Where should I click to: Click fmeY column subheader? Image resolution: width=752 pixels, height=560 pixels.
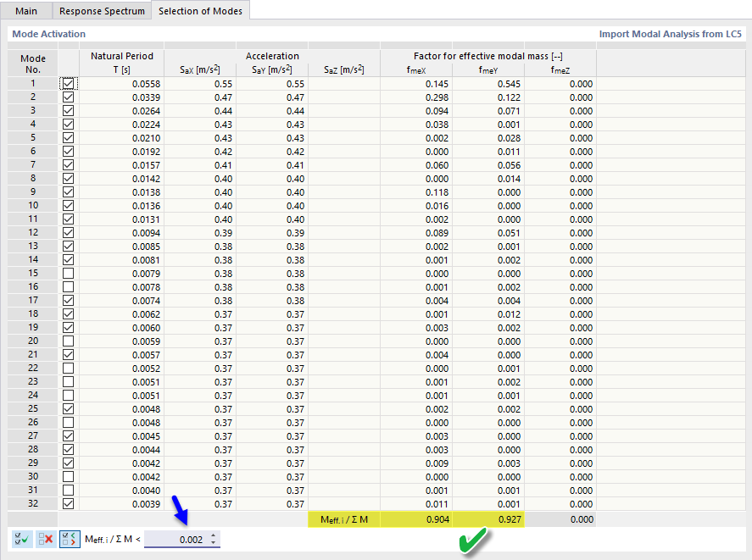click(488, 70)
